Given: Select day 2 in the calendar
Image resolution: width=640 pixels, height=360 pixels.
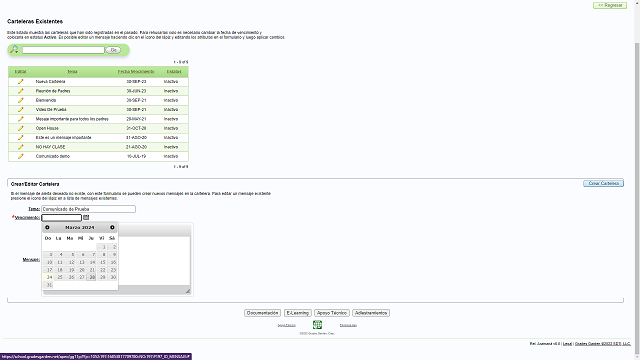Looking at the screenshot, I should tap(112, 247).
